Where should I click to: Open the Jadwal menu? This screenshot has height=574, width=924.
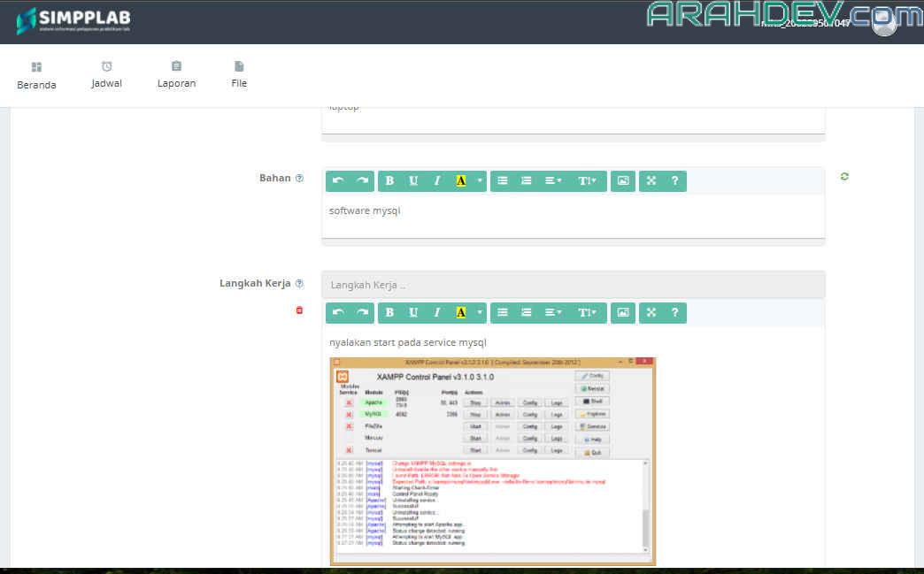pyautogui.click(x=106, y=74)
